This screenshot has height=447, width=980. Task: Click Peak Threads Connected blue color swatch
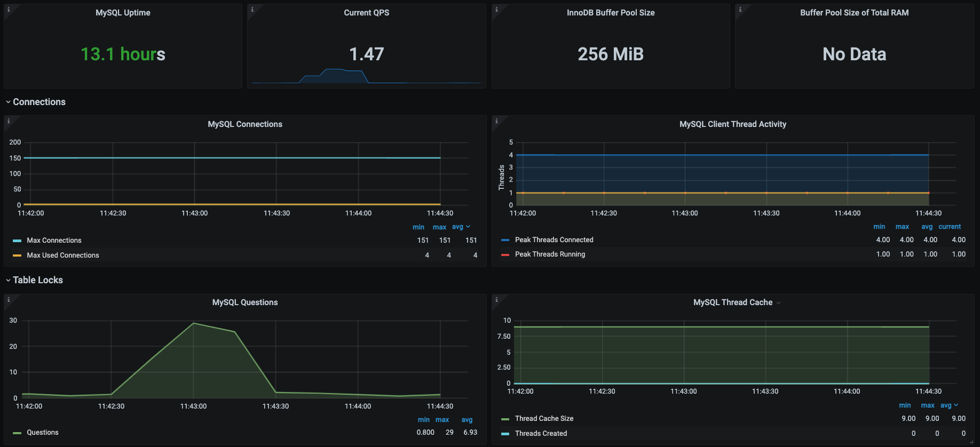click(505, 240)
